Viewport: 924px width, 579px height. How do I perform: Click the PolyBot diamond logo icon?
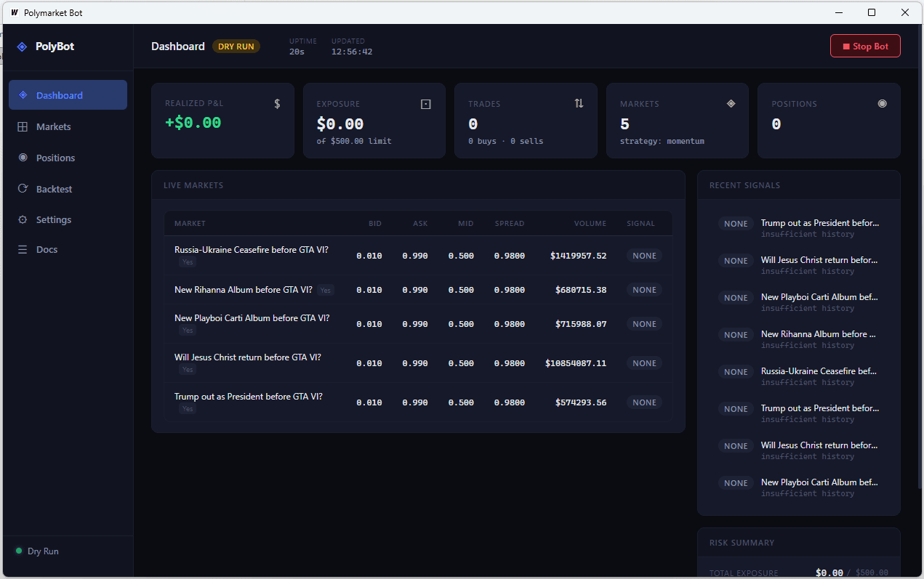tap(22, 46)
